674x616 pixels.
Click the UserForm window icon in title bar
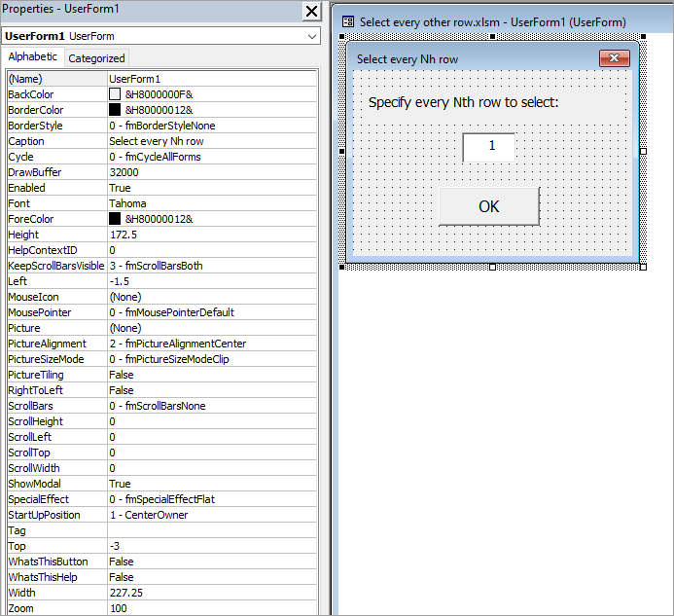point(347,21)
